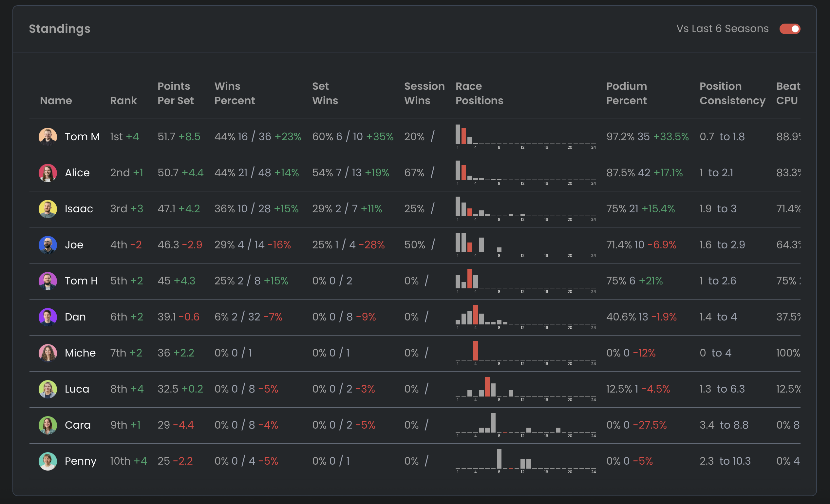Image resolution: width=830 pixels, height=504 pixels.
Task: Click Luca's avatar picture
Action: (x=47, y=389)
